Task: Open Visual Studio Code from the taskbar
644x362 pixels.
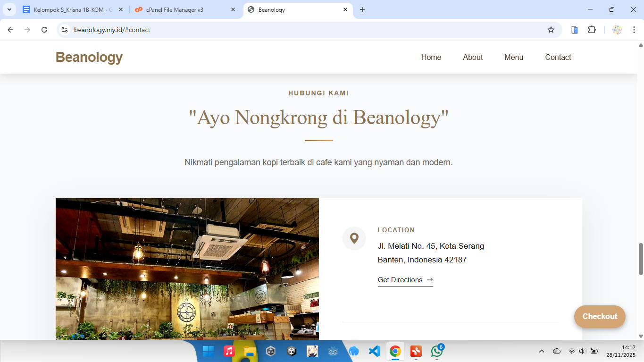Action: pyautogui.click(x=374, y=351)
